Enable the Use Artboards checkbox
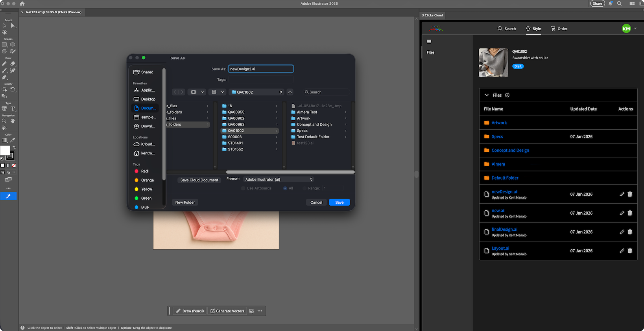The height and width of the screenshot is (331, 644). [243, 188]
